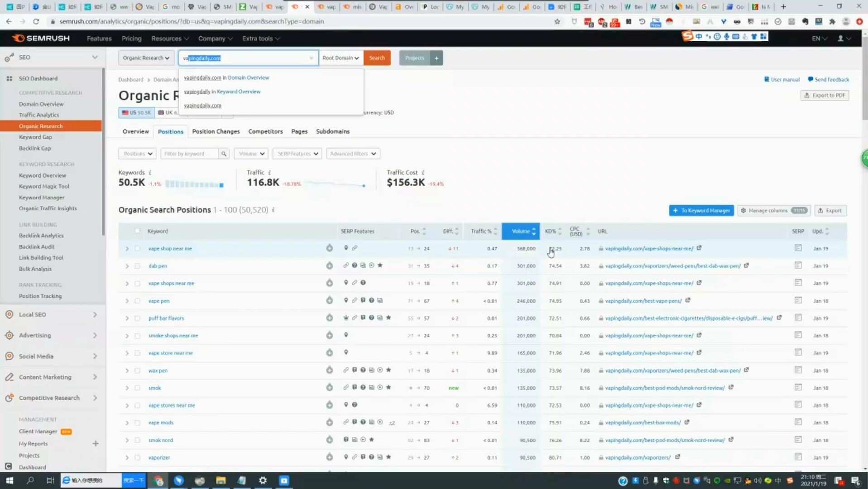Click the search magnifier in keyword filter
This screenshot has height=489, width=868.
(x=224, y=154)
